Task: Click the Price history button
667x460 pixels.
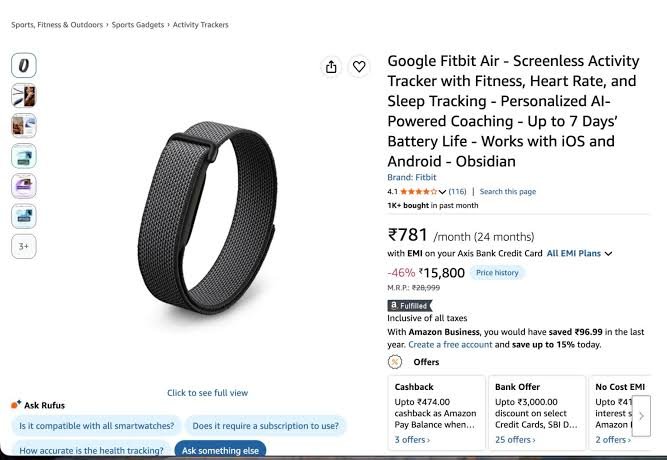Action: pyautogui.click(x=497, y=273)
